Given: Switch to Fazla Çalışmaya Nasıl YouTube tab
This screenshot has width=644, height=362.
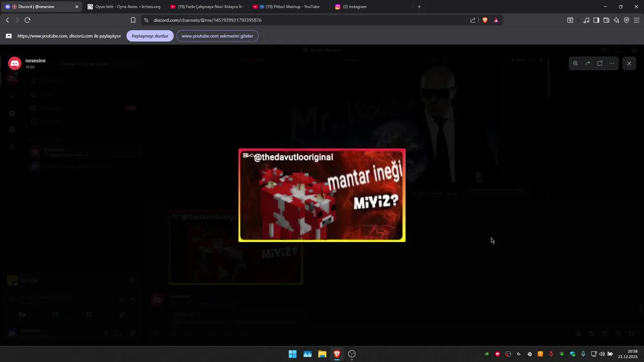Looking at the screenshot, I should tap(206, 7).
